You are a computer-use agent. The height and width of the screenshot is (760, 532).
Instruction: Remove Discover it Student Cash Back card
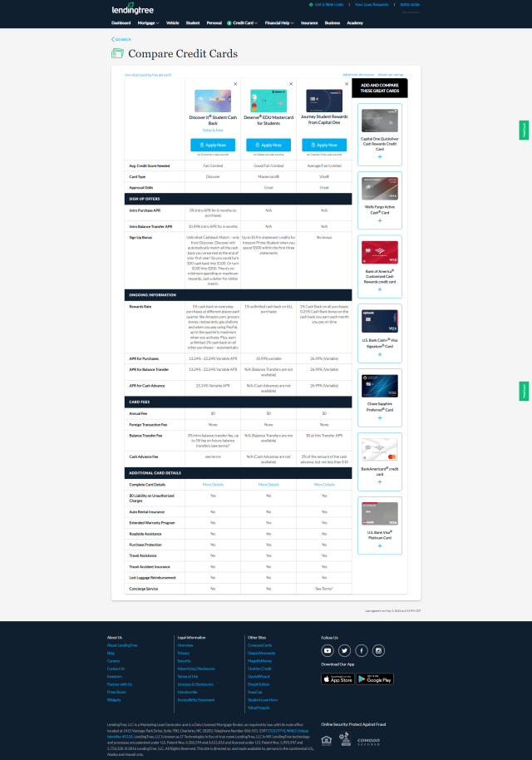235,84
